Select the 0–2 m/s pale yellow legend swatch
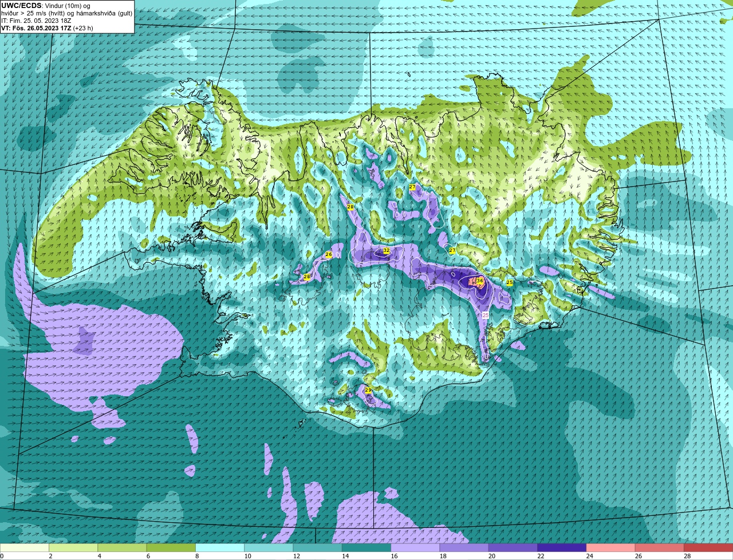Viewport: 733px width, 560px height. point(25,548)
